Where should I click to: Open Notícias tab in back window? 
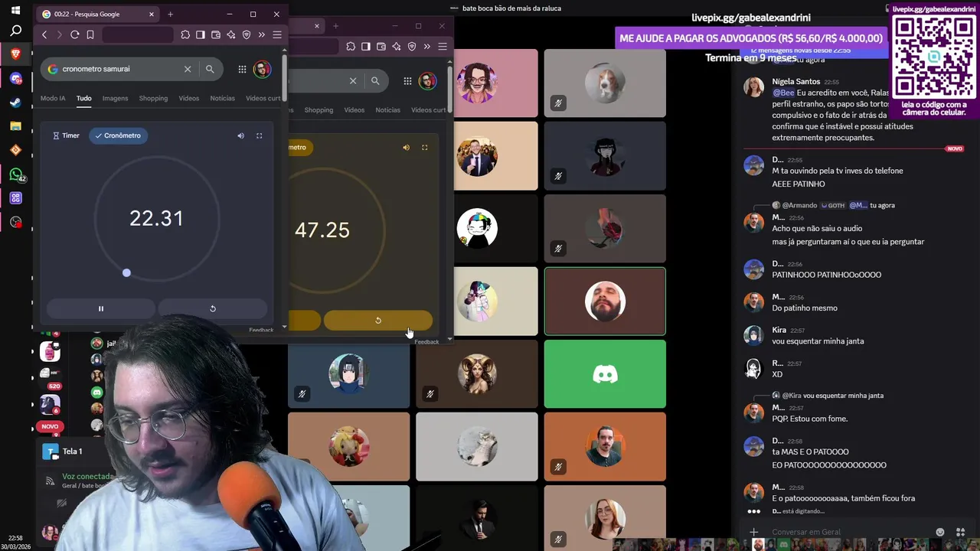tap(387, 110)
